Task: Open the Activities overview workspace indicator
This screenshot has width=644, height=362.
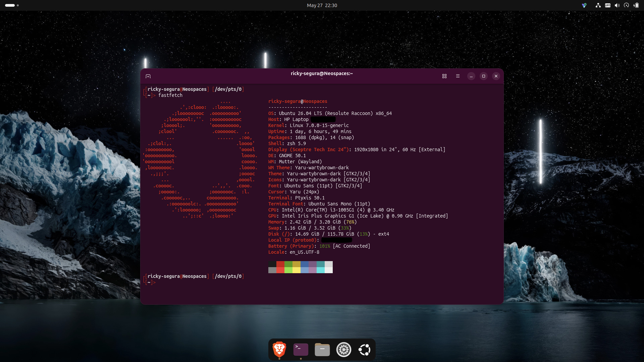Action: point(12,5)
